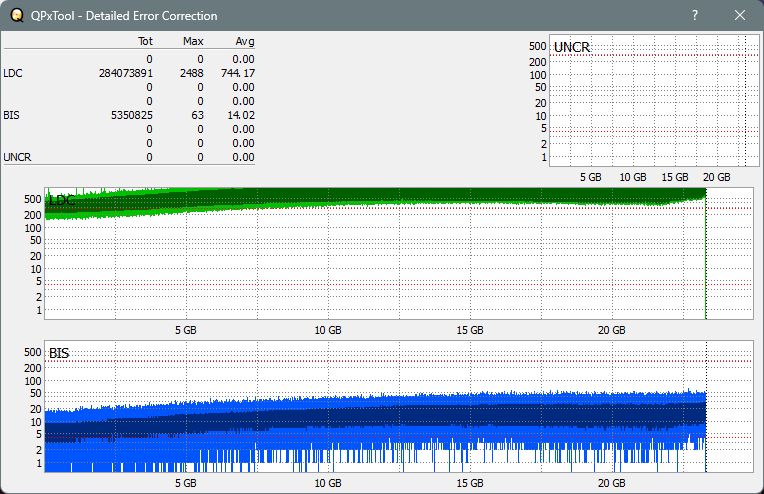764x494 pixels.
Task: Select the UNCR row label in table
Action: [x=16, y=157]
